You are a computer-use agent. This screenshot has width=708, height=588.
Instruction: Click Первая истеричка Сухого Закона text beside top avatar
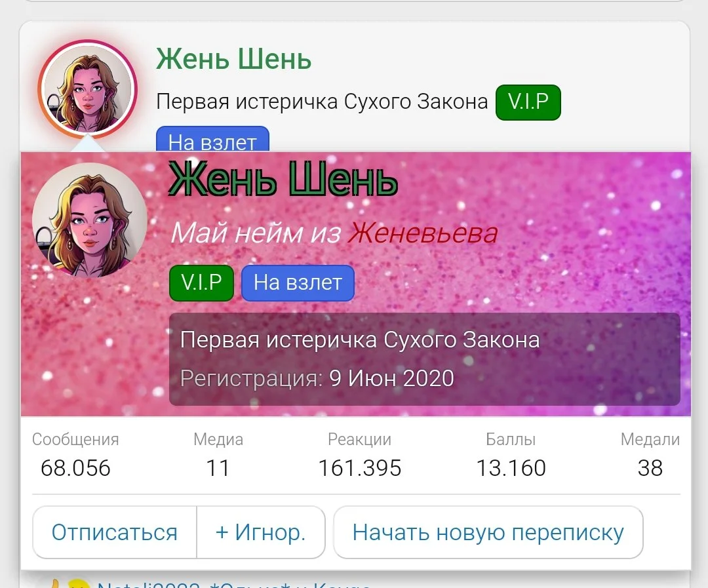click(x=322, y=102)
